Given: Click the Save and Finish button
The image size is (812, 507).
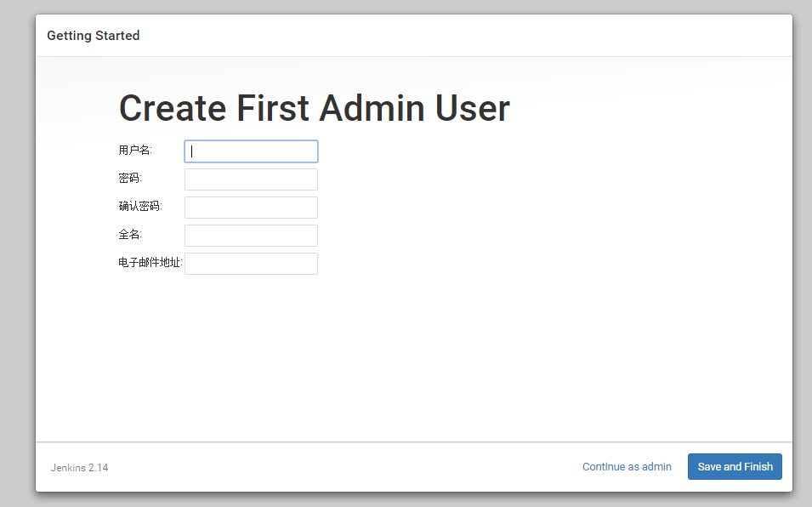Looking at the screenshot, I should [x=735, y=467].
